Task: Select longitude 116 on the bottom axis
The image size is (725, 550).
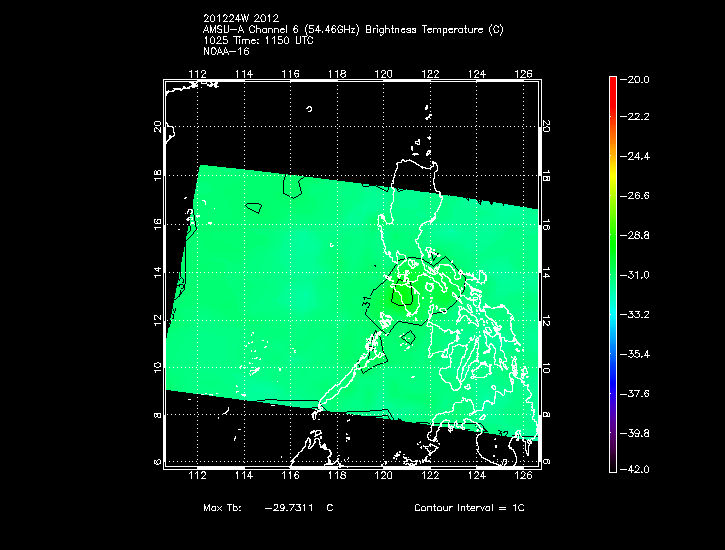Action: point(290,475)
